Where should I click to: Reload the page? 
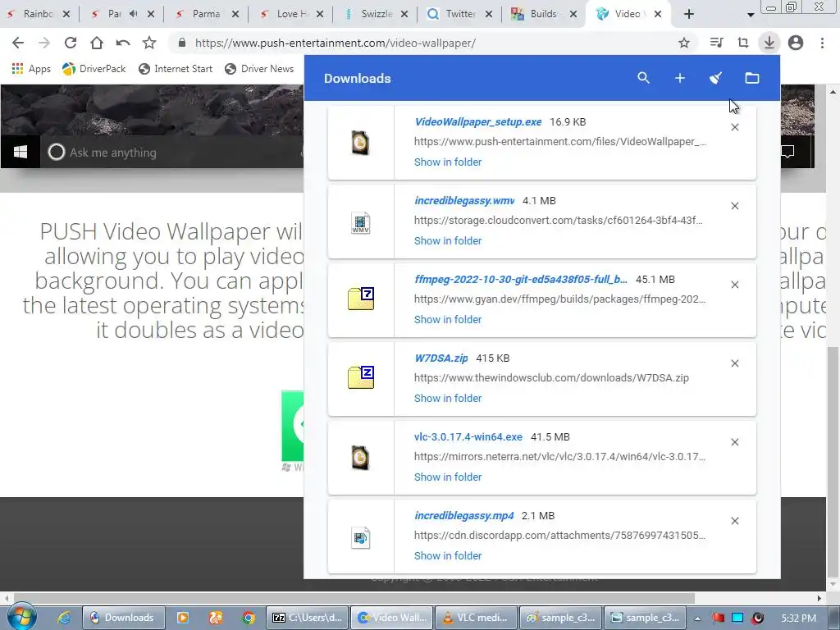[71, 43]
